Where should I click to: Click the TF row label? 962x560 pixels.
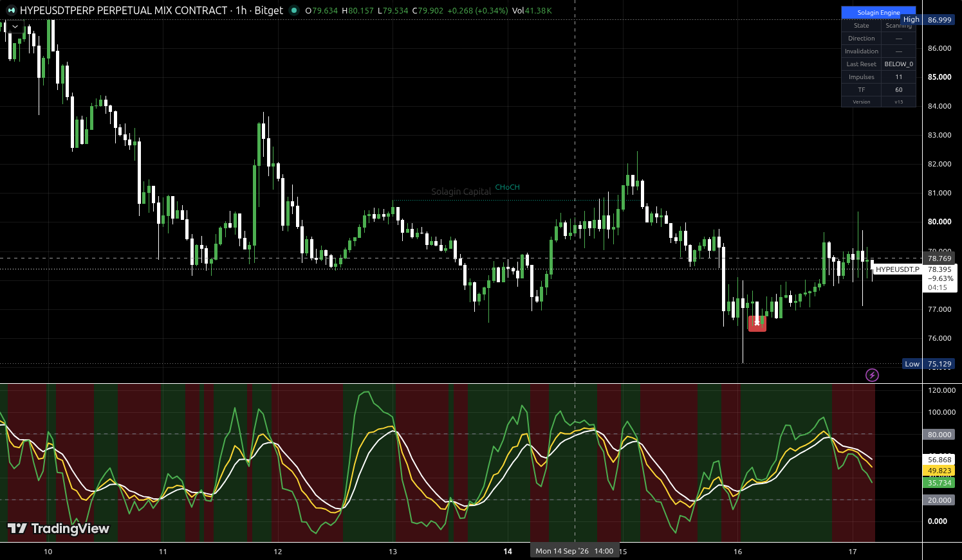tap(862, 90)
